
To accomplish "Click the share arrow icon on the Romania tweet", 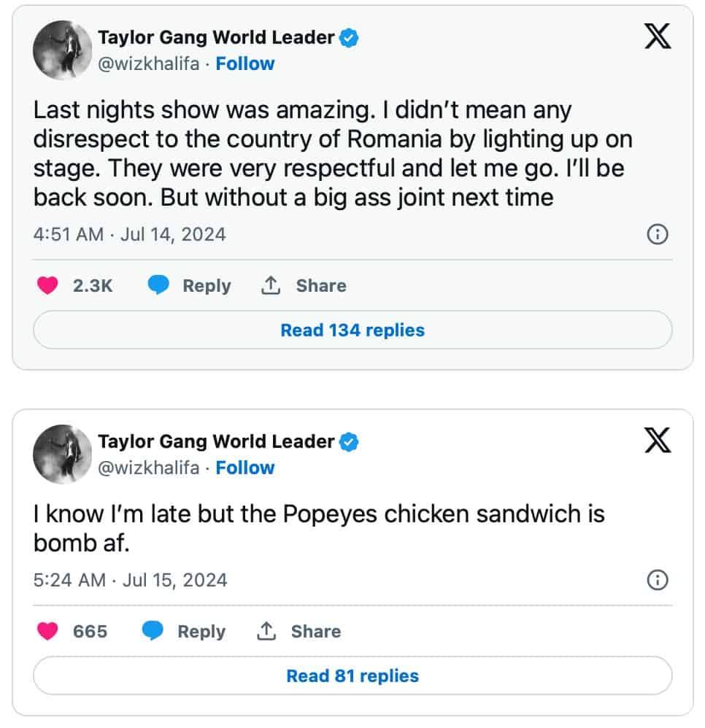I will point(271,286).
